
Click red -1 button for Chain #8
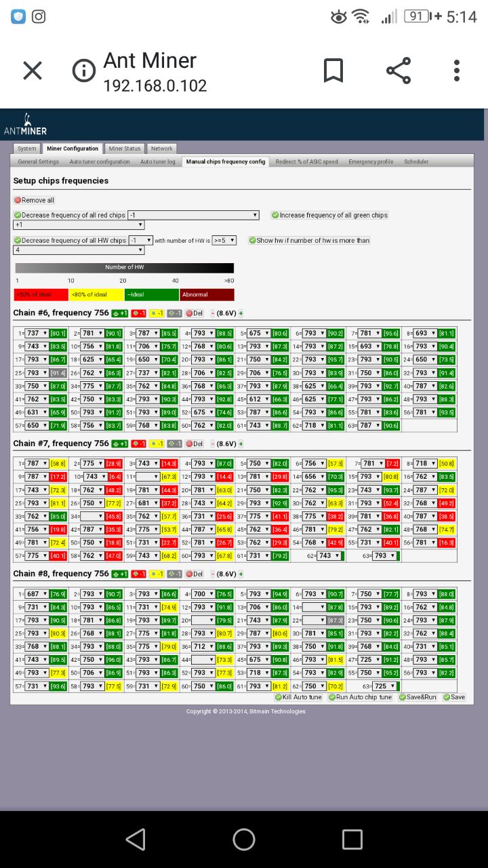coord(138,574)
